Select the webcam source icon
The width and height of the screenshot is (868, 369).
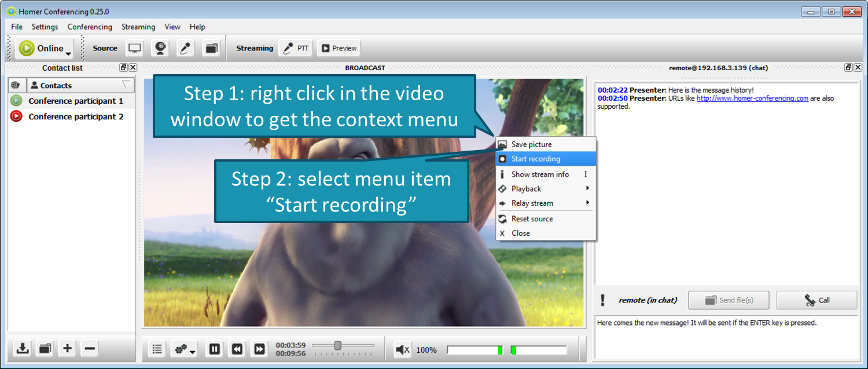[160, 49]
